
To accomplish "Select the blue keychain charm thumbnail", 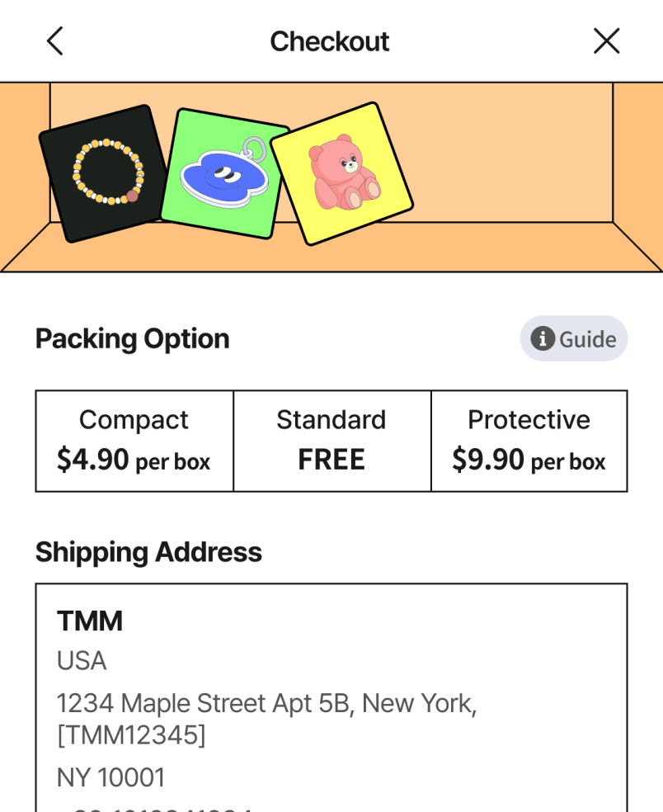I will pos(223,174).
